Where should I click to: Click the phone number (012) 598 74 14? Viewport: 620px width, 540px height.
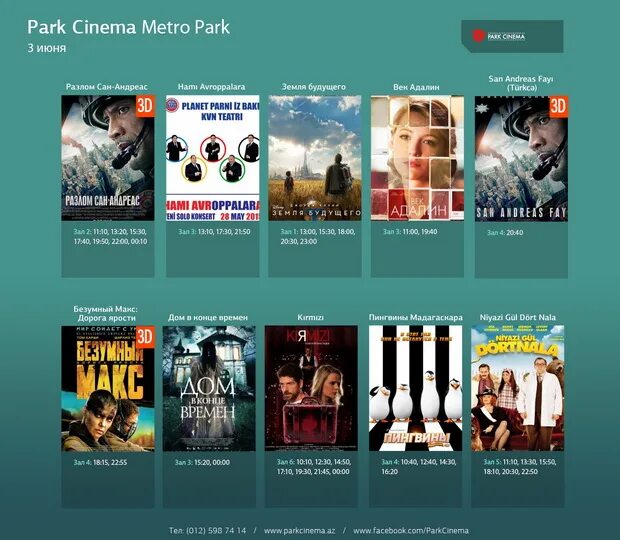click(216, 531)
